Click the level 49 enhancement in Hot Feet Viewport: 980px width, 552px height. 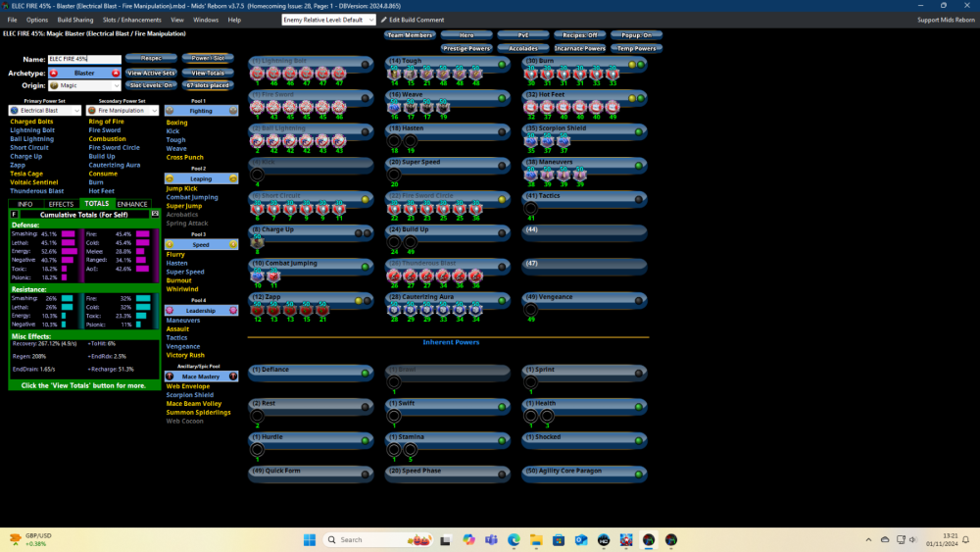click(612, 108)
